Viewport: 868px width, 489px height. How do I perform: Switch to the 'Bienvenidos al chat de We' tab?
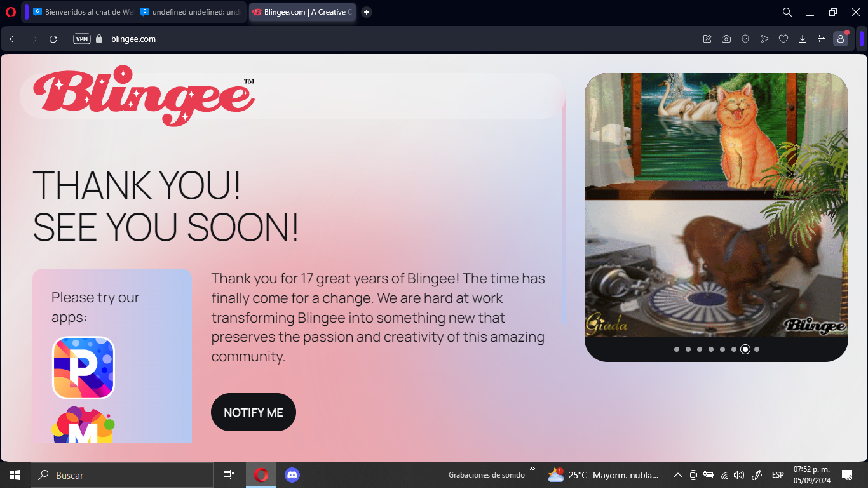tap(83, 12)
